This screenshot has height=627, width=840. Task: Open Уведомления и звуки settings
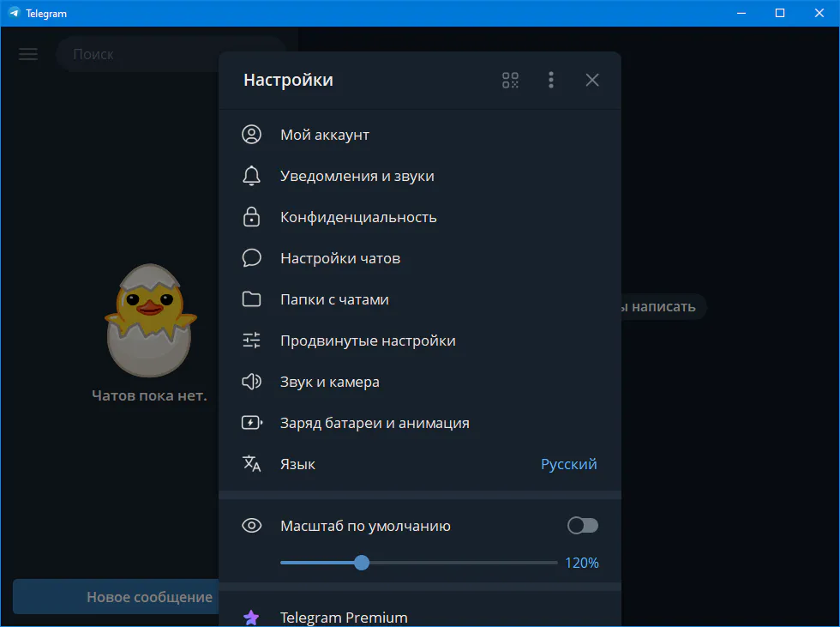pyautogui.click(x=420, y=176)
